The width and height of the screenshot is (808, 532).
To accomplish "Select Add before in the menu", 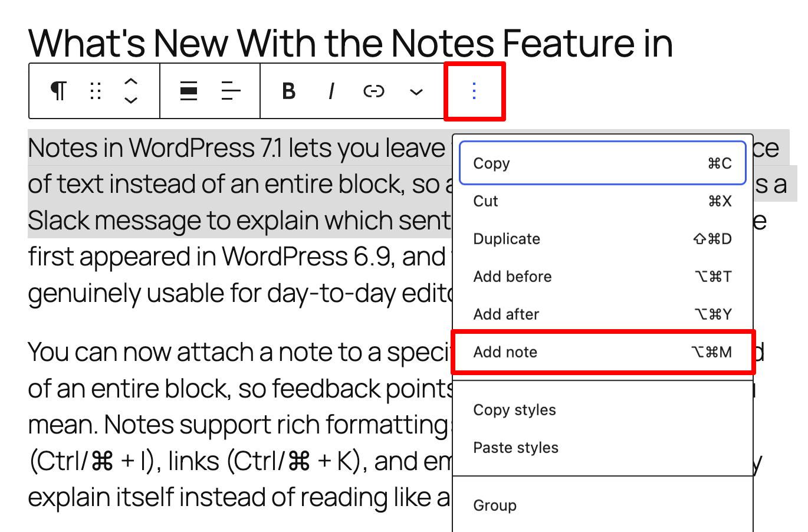I will pyautogui.click(x=603, y=277).
